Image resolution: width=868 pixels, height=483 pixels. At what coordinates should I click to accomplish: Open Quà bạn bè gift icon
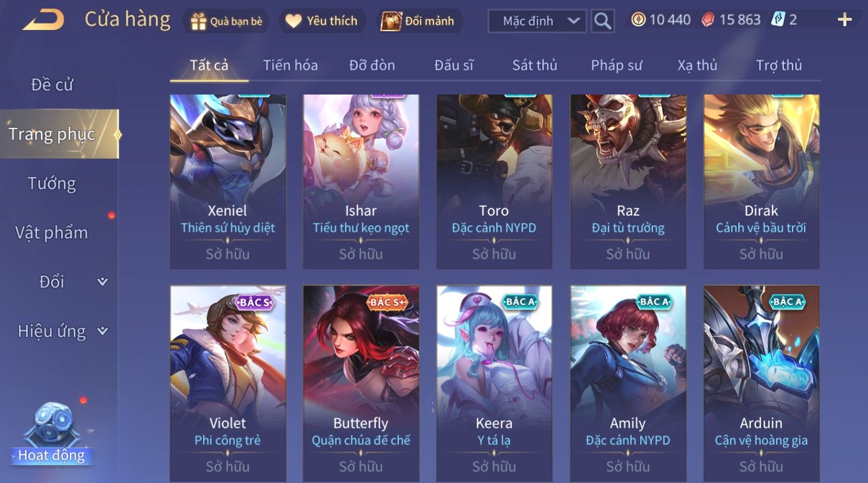point(199,21)
